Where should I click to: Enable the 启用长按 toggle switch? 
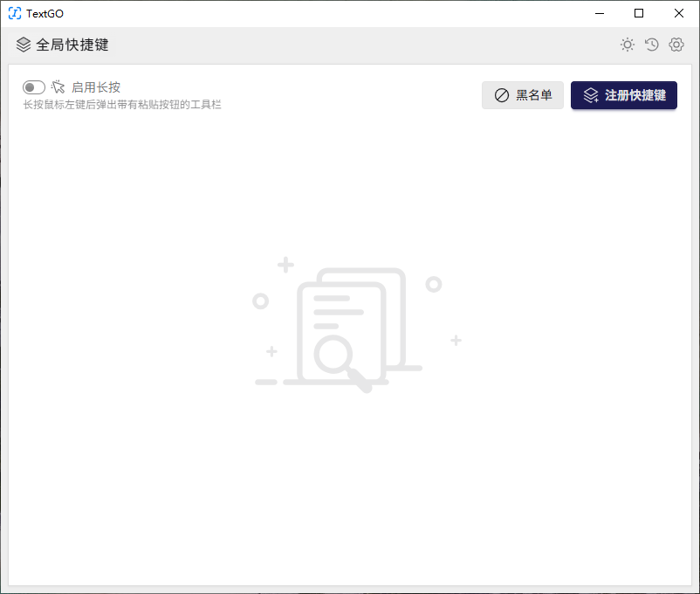[x=34, y=87]
